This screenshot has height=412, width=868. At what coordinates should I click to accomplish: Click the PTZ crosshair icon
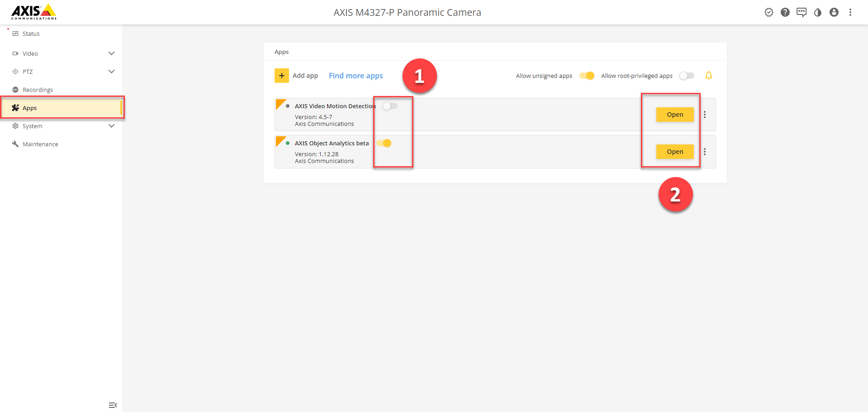pyautogui.click(x=15, y=72)
